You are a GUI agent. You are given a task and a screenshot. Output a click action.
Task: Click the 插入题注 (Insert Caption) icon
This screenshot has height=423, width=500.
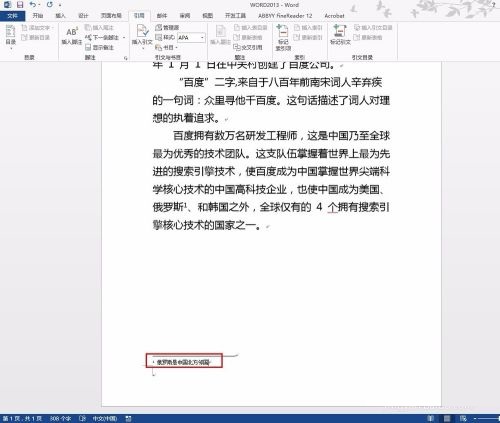point(221,35)
